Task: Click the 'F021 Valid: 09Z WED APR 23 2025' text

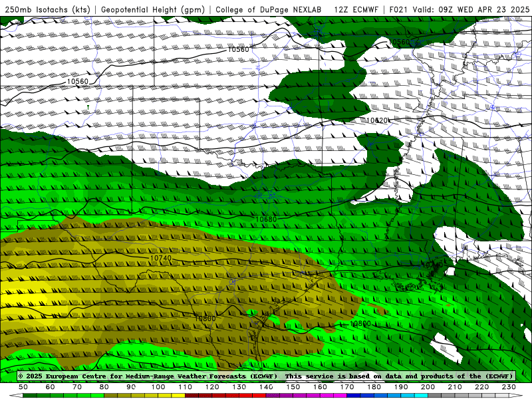Action: pyautogui.click(x=460, y=9)
